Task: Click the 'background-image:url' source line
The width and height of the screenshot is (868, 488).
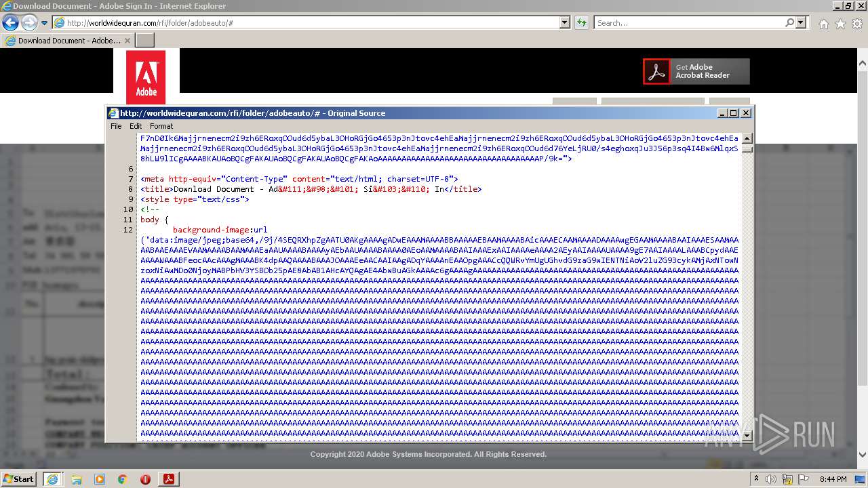Action: click(x=220, y=230)
